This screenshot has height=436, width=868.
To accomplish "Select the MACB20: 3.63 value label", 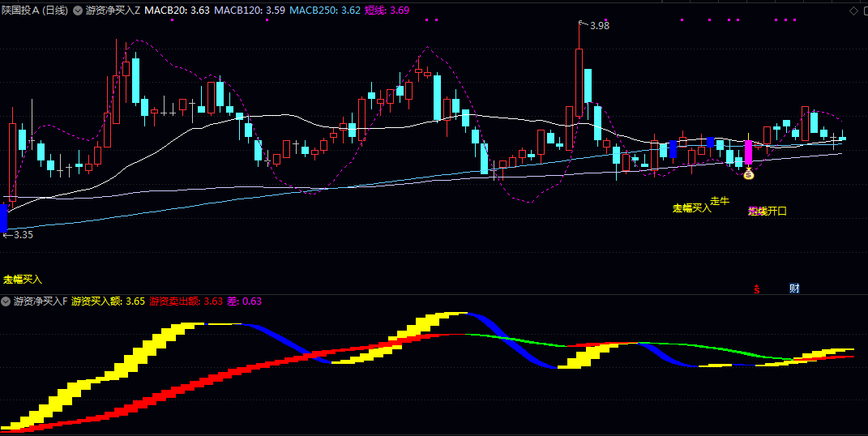I will tap(177, 10).
